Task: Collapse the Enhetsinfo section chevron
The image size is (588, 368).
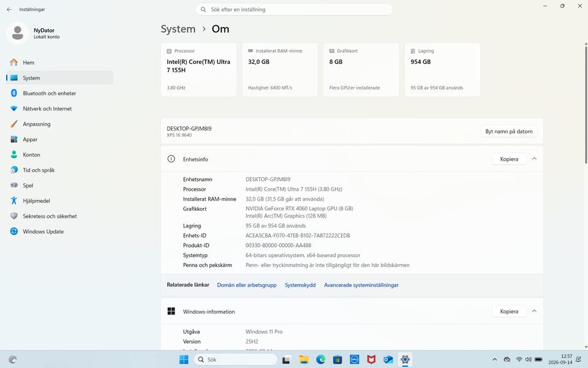Action: pyautogui.click(x=534, y=159)
